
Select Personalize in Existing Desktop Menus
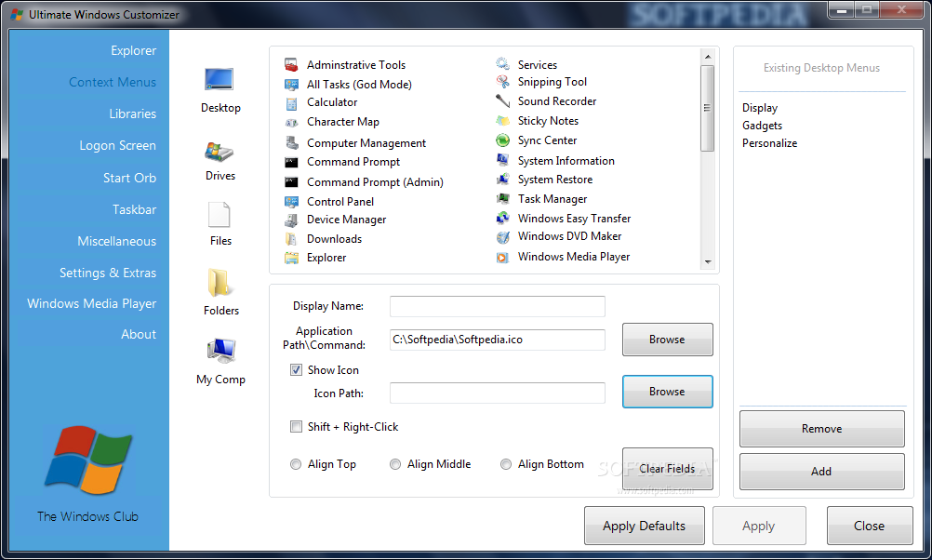pyautogui.click(x=770, y=143)
